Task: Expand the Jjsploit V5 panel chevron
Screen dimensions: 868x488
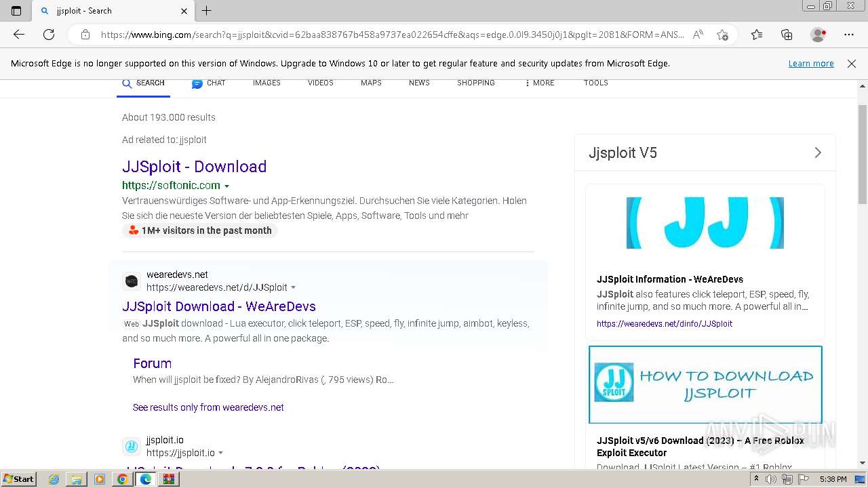Action: pyautogui.click(x=818, y=152)
